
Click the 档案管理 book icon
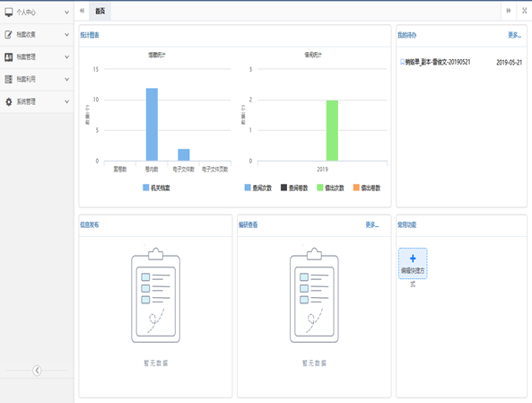8,57
